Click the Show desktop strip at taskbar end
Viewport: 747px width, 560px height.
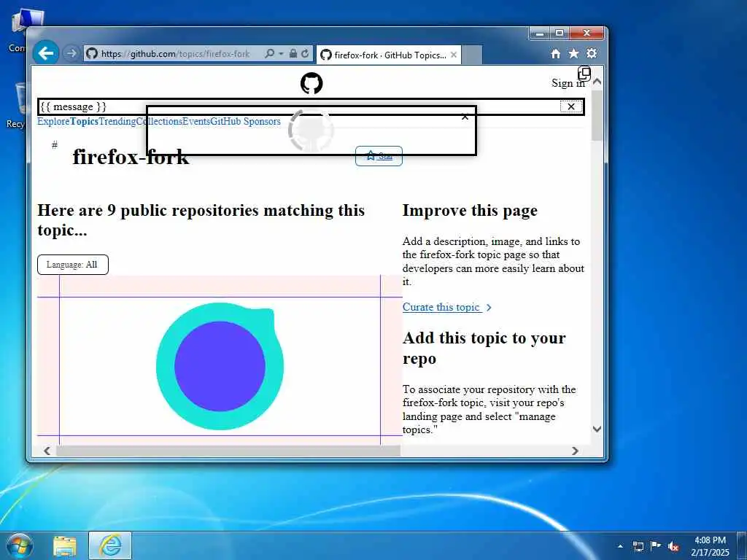(x=743, y=545)
